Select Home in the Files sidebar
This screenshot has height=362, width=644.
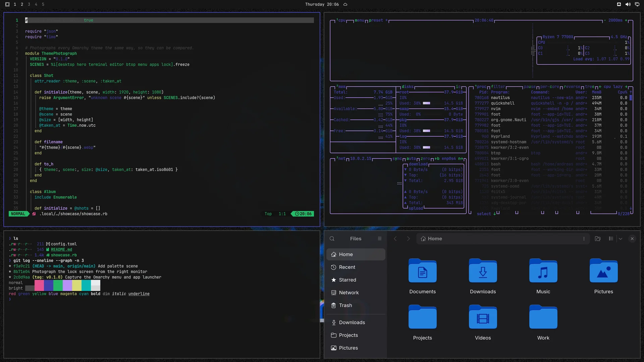356,254
